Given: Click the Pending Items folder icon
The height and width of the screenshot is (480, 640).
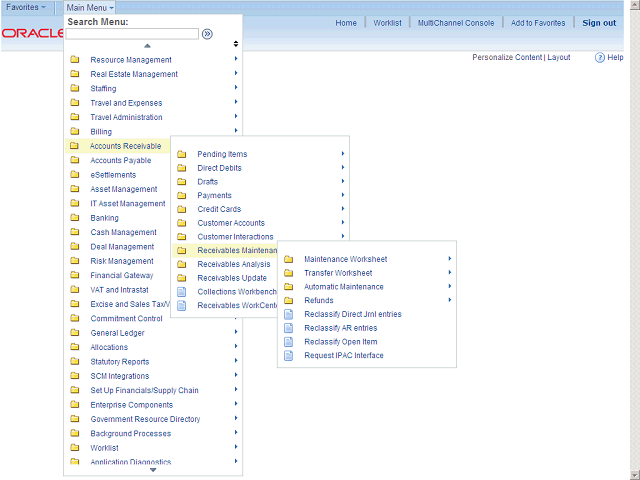Looking at the screenshot, I should (x=182, y=154).
